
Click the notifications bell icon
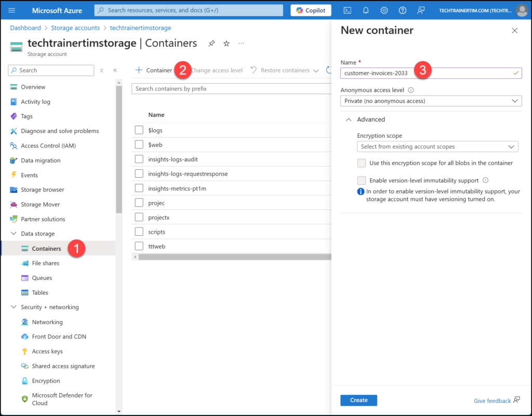click(x=366, y=10)
